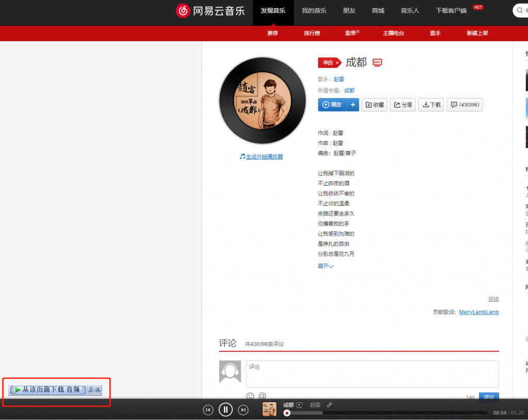The height and width of the screenshot is (420, 528).
Task: Click song title 成都 in player bar
Action: (x=288, y=405)
